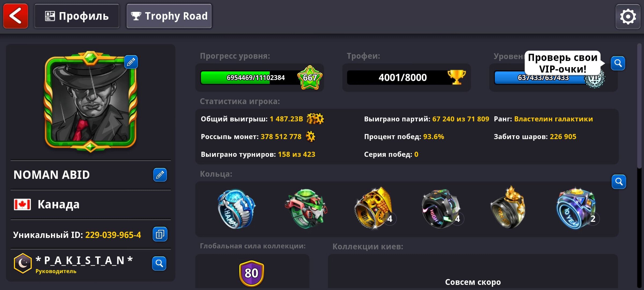644x290 pixels.
Task: Inspect rings with the magnifier icon
Action: pos(619,182)
